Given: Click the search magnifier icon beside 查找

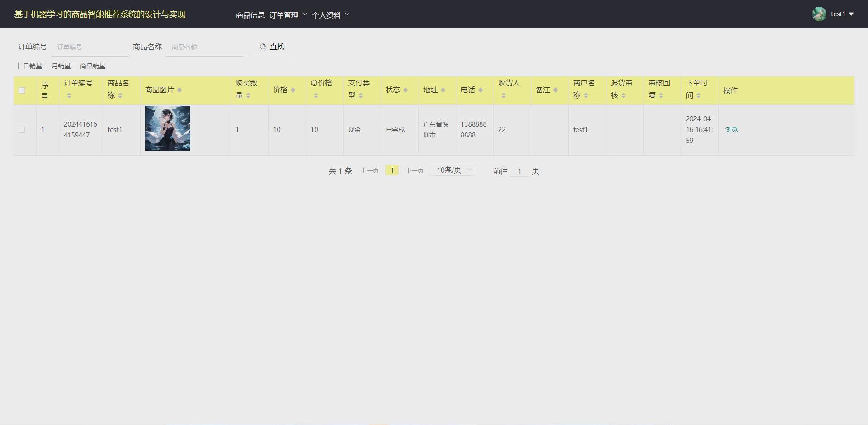Looking at the screenshot, I should pyautogui.click(x=263, y=47).
